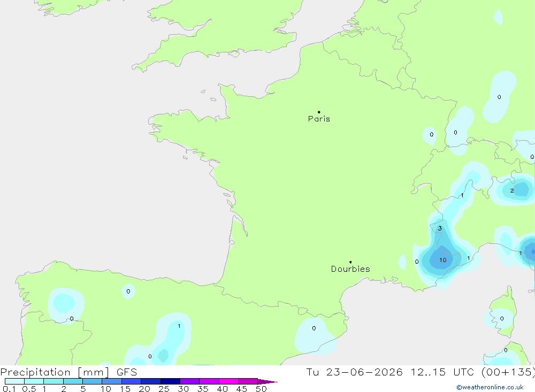Click the 'Precipitation [mm]' title text
The image size is (535, 392).
(x=55, y=372)
